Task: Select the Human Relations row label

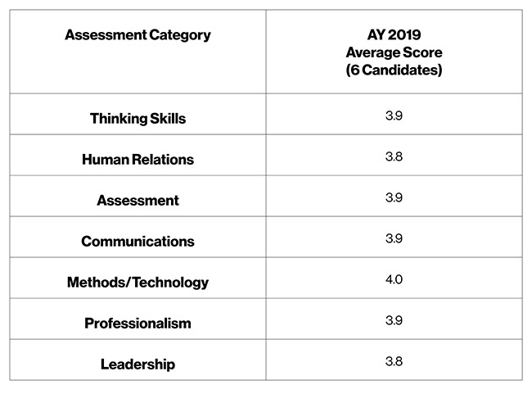Action: [138, 160]
